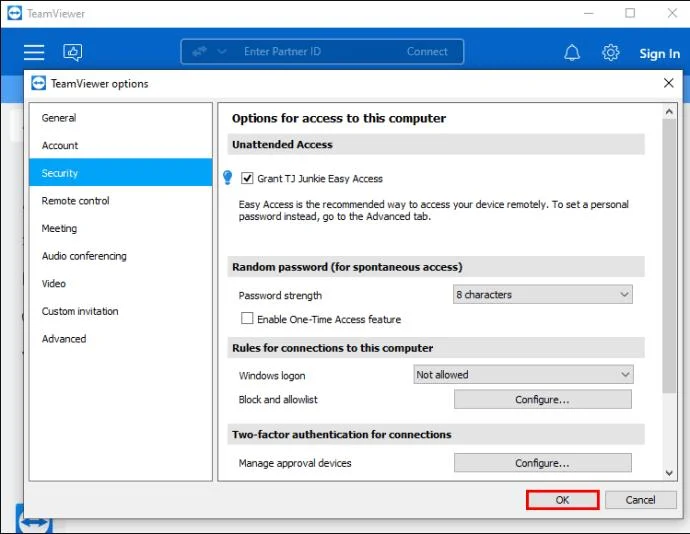
Task: Open the Custom invitation category
Action: coord(121,311)
